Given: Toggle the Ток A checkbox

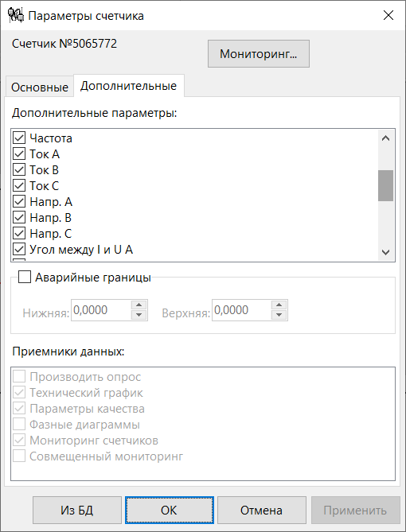Looking at the screenshot, I should (x=19, y=154).
